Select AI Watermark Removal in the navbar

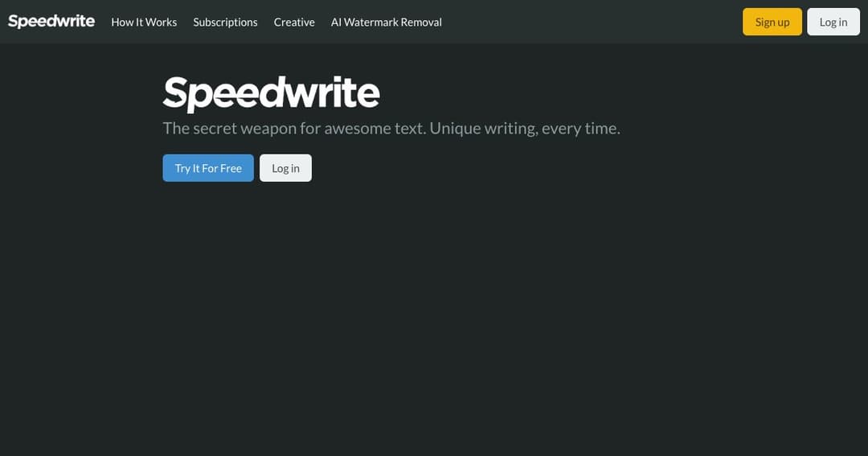click(387, 23)
